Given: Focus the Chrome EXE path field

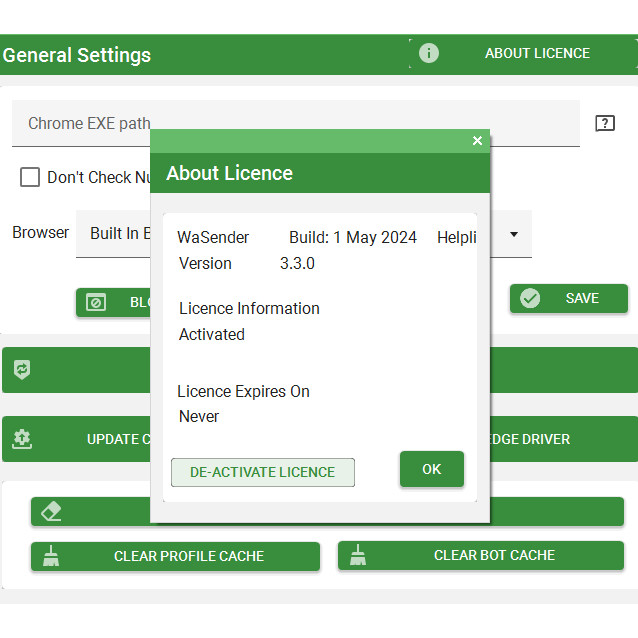Looking at the screenshot, I should (x=80, y=124).
